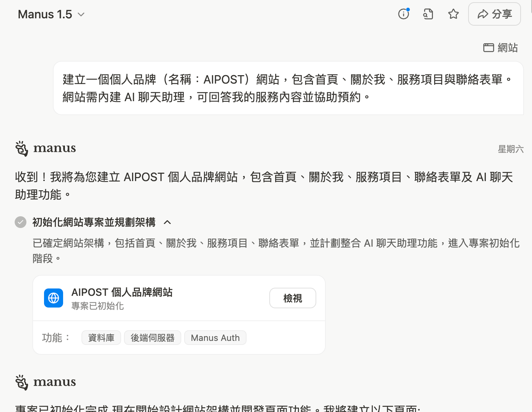Click the completed step checkmark circle
532x412 pixels.
tap(21, 222)
